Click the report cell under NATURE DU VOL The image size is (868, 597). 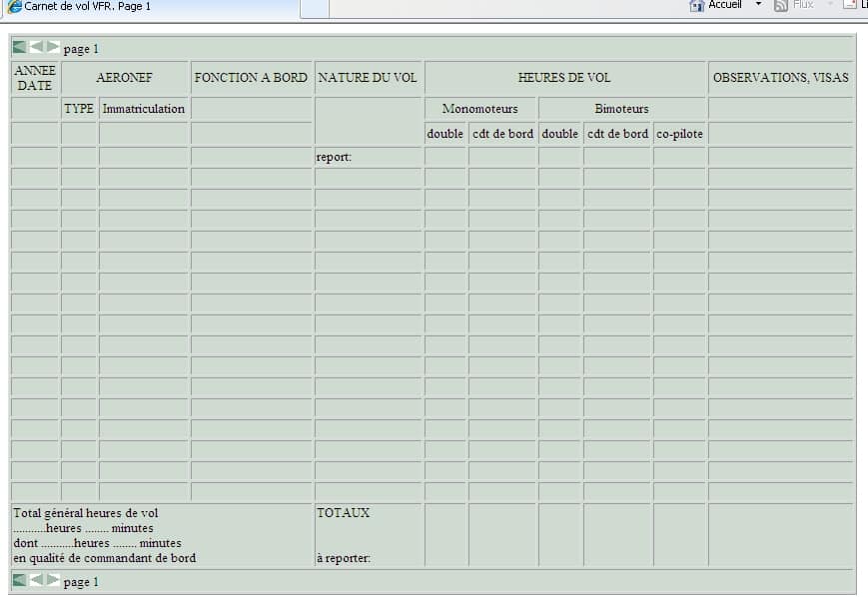pos(368,157)
